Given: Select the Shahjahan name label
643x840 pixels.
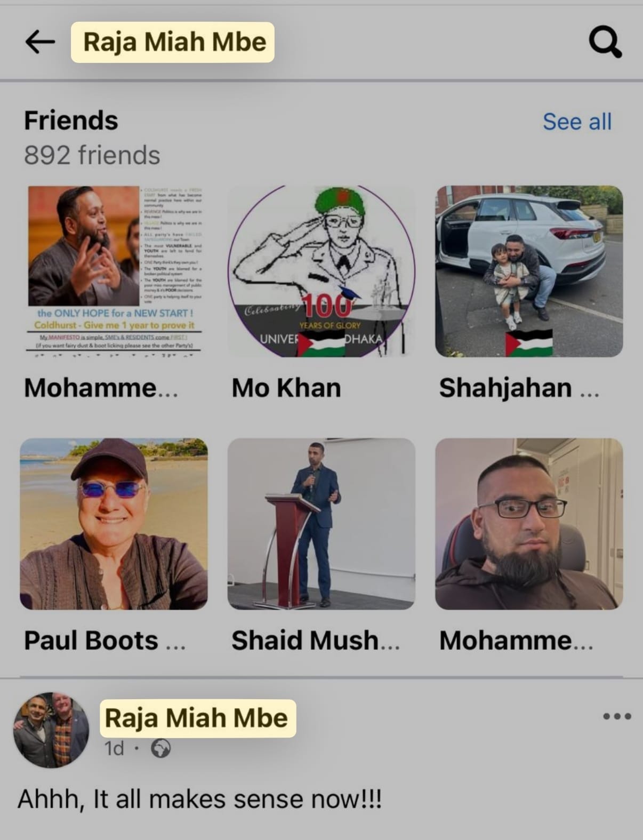Looking at the screenshot, I should 519,388.
